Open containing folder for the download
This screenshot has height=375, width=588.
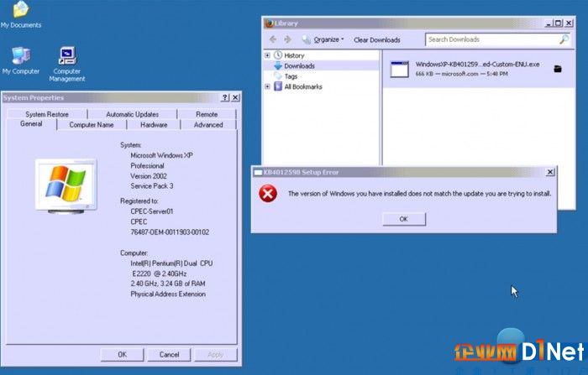[558, 69]
